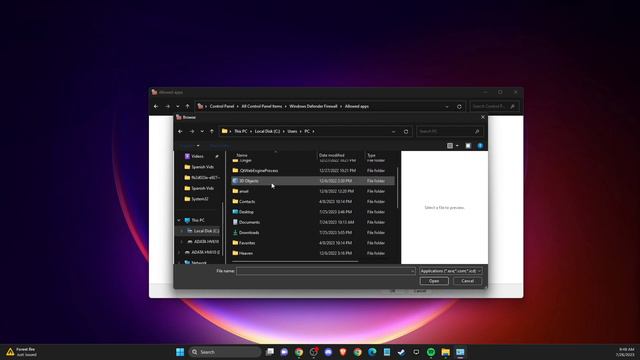Viewport: 640px width, 360px height.
Task: Open Task View from the taskbar
Action: point(270,352)
